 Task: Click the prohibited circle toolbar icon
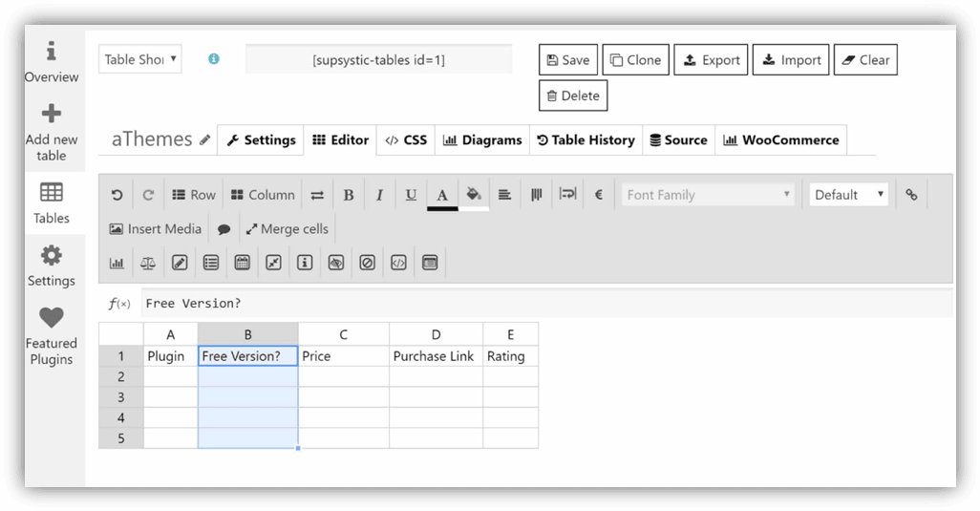(x=367, y=263)
